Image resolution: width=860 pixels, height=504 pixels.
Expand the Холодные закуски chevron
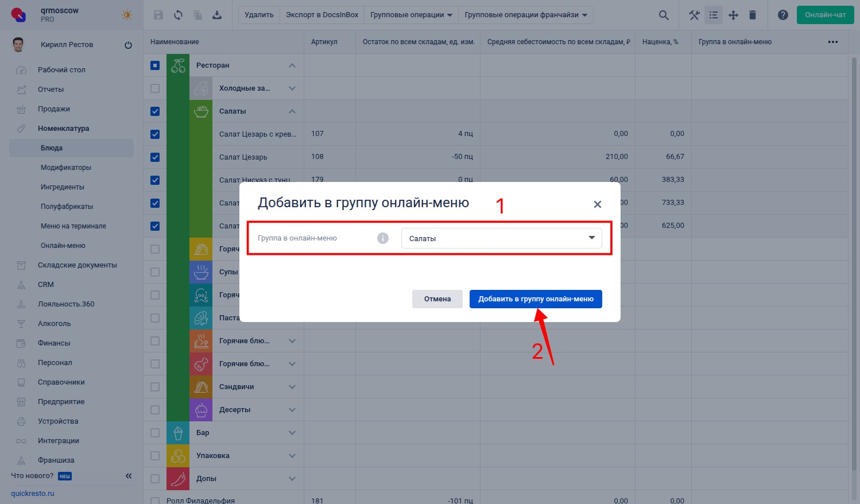[292, 88]
